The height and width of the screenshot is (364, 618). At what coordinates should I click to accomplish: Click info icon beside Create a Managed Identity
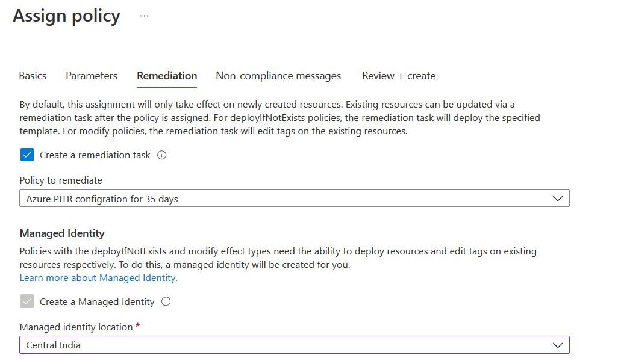click(166, 302)
